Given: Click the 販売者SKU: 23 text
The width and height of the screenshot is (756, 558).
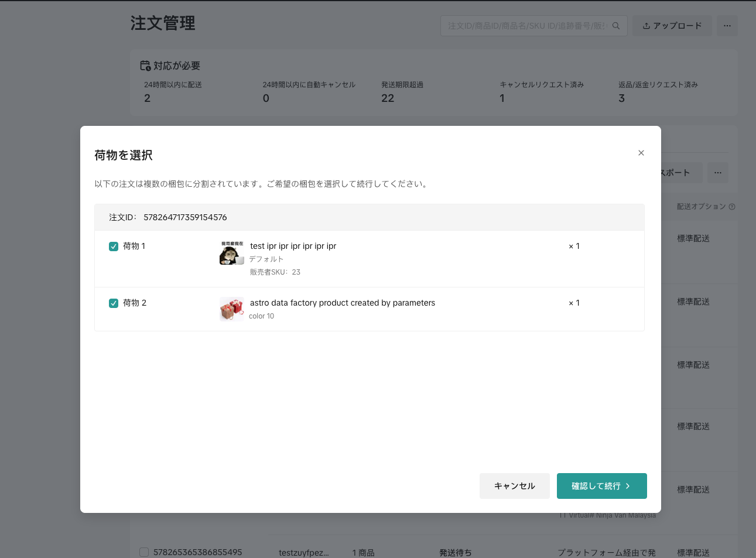Looking at the screenshot, I should tap(275, 272).
